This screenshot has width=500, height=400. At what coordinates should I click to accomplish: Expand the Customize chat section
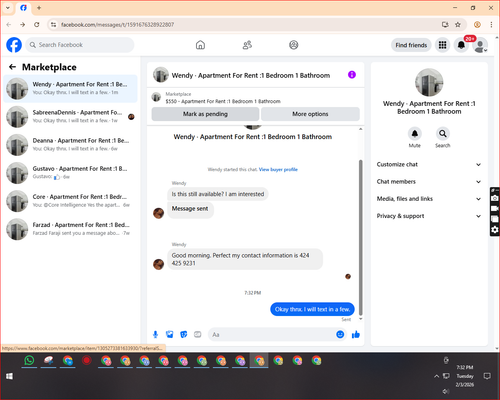tap(429, 164)
